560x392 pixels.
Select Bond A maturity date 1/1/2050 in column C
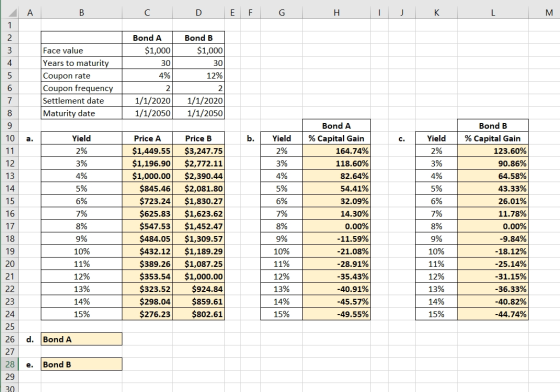147,113
